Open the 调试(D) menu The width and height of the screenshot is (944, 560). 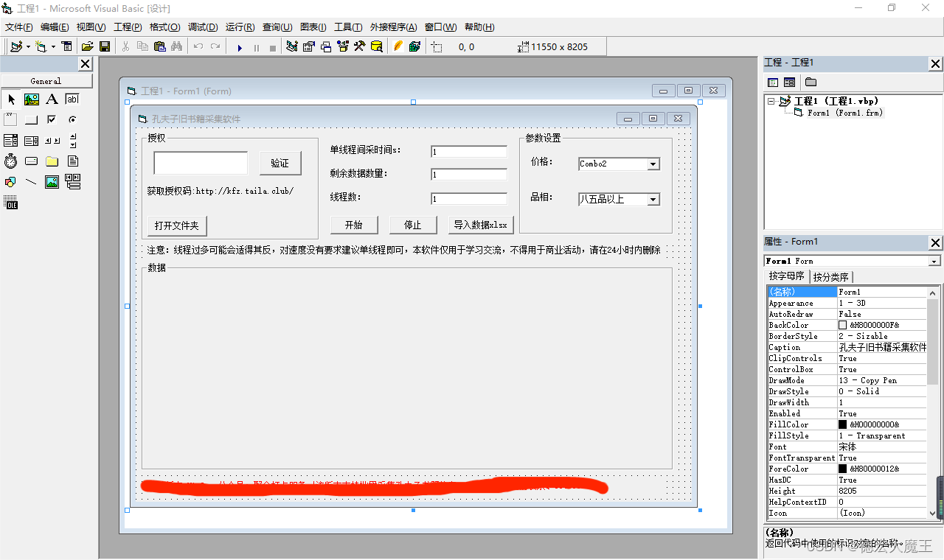pos(203,27)
